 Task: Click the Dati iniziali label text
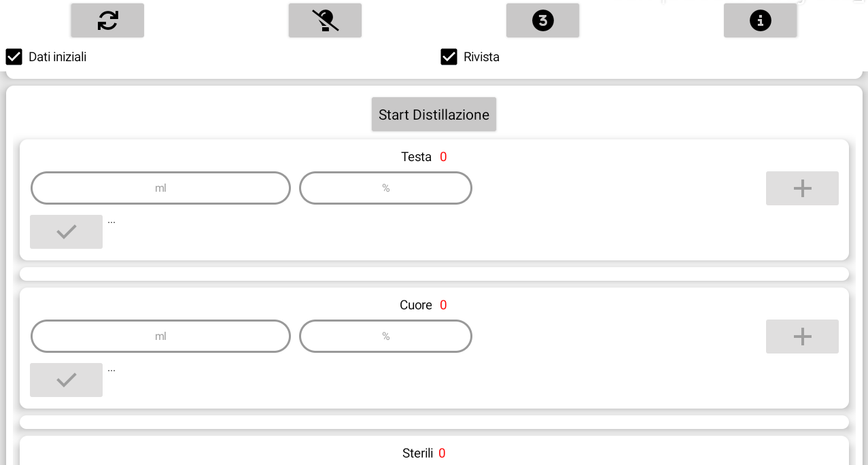(57, 57)
